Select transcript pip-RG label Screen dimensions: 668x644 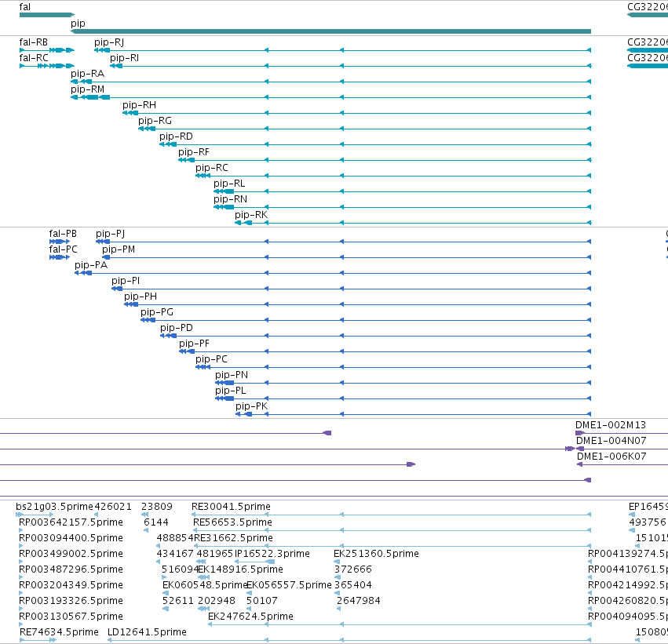(155, 121)
